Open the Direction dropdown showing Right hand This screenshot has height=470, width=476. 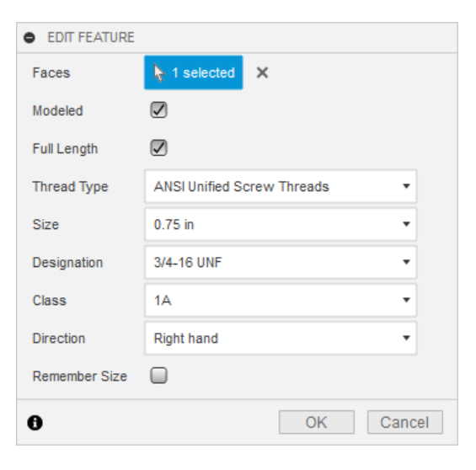(281, 338)
